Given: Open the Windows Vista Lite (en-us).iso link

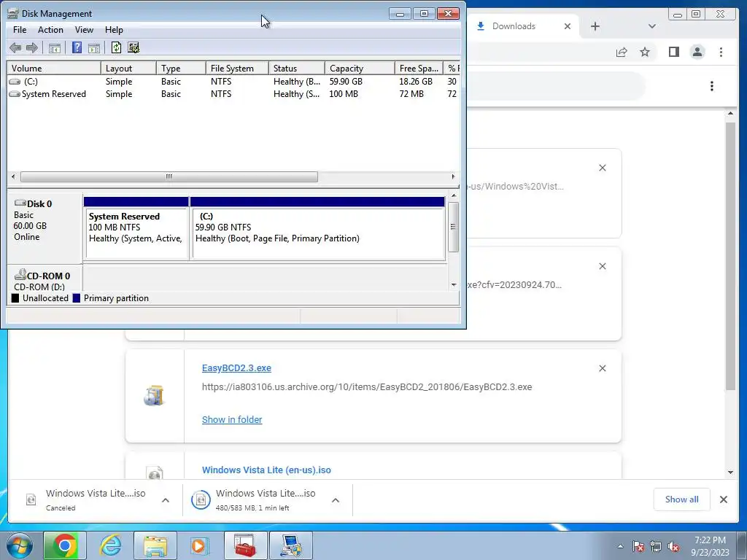Looking at the screenshot, I should point(266,470).
